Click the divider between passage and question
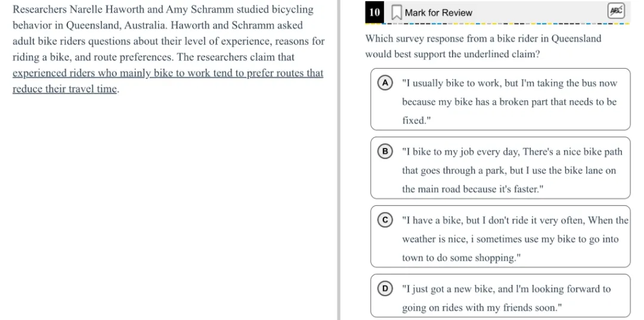 point(339,160)
